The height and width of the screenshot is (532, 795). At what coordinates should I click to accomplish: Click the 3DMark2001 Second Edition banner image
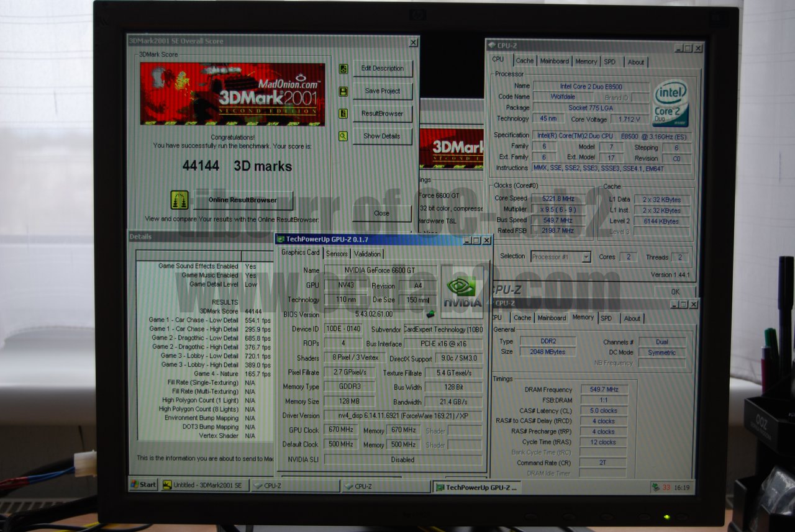tap(232, 94)
